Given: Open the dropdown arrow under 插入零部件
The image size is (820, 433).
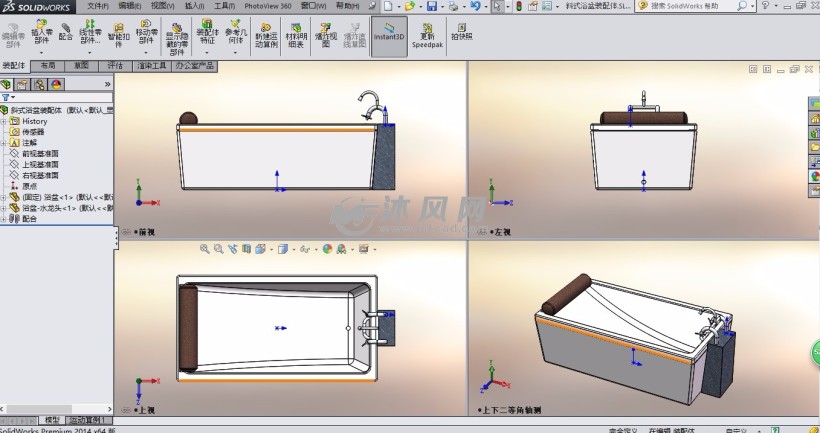Looking at the screenshot, I should [41, 52].
